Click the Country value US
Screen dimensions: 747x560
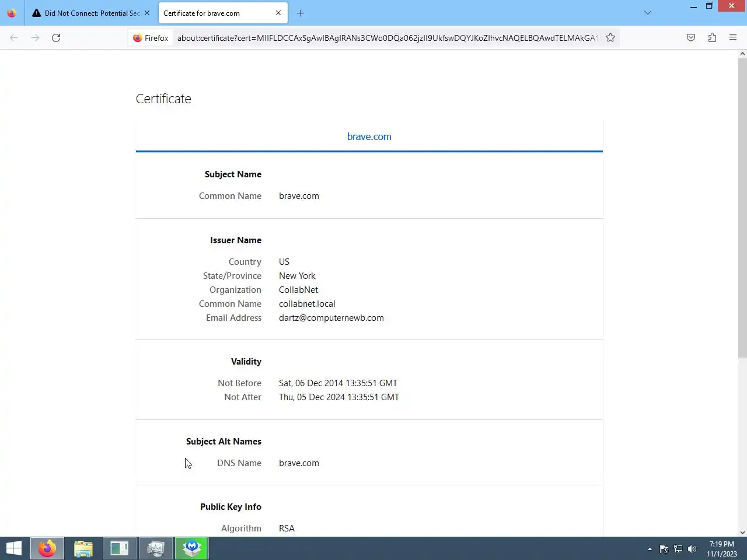(284, 262)
